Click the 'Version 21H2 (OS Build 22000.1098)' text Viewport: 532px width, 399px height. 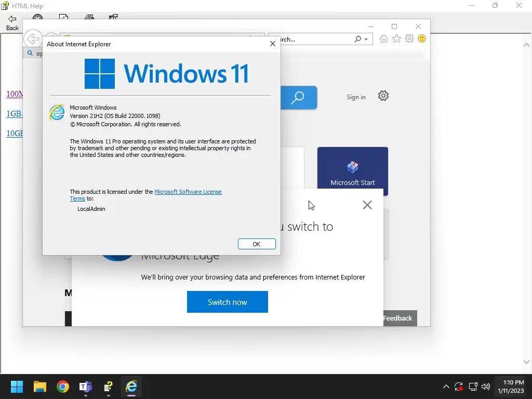tap(115, 116)
